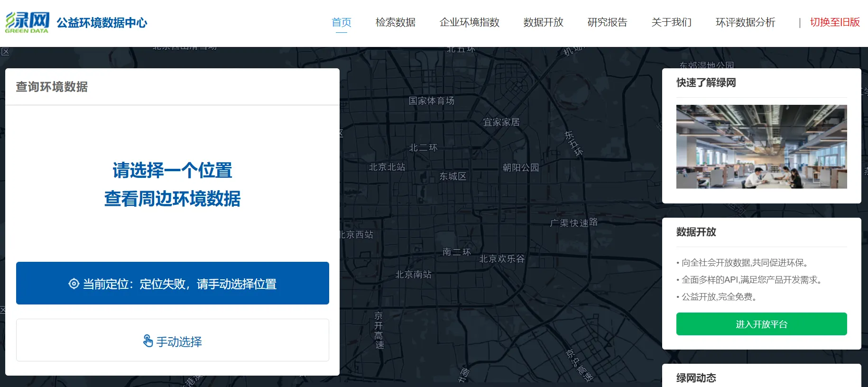Click the 北京南站 map label
The width and height of the screenshot is (868, 387).
(x=413, y=275)
